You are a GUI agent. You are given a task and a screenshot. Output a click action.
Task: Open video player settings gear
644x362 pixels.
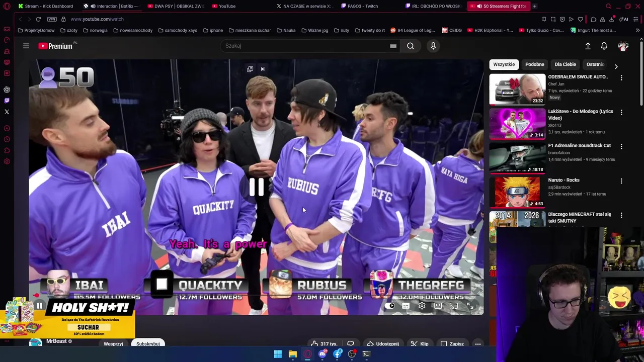point(422,306)
